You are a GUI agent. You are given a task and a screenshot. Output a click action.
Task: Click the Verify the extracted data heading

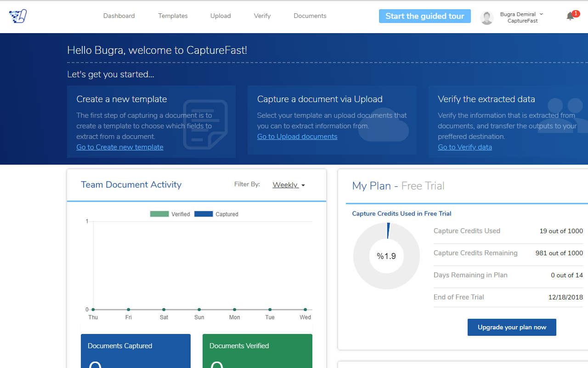click(486, 99)
